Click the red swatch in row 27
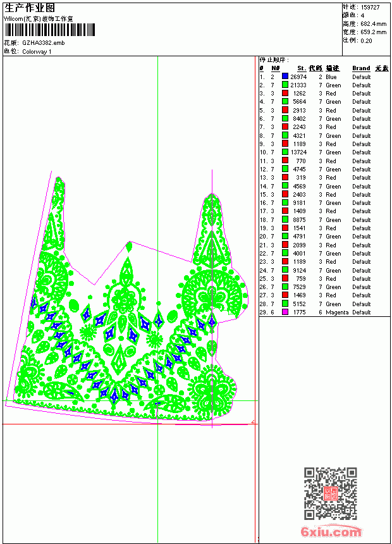This screenshot has height=544, width=392. (285, 295)
